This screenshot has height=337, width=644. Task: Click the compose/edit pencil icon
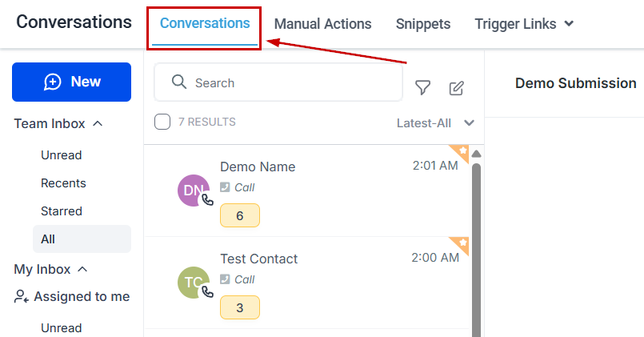pyautogui.click(x=456, y=88)
